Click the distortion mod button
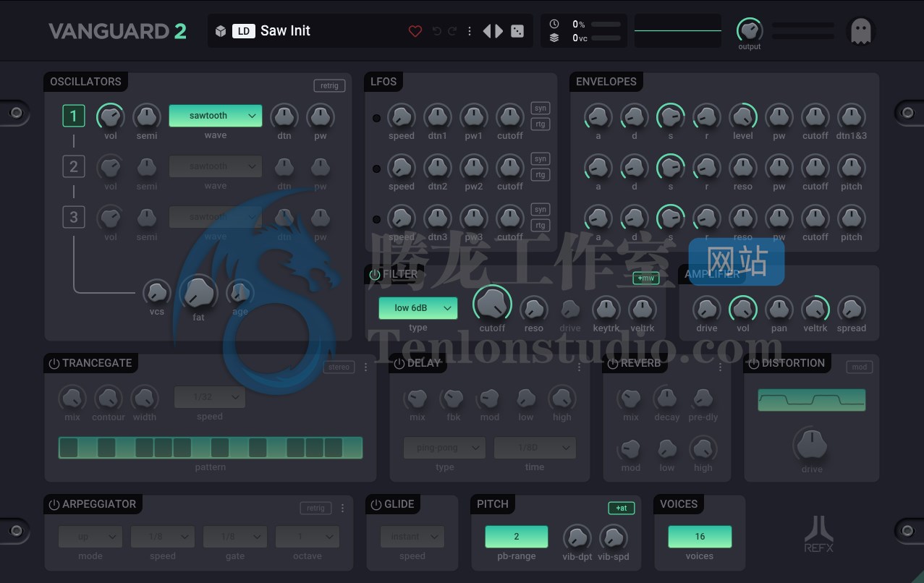This screenshot has height=583, width=924. point(859,367)
